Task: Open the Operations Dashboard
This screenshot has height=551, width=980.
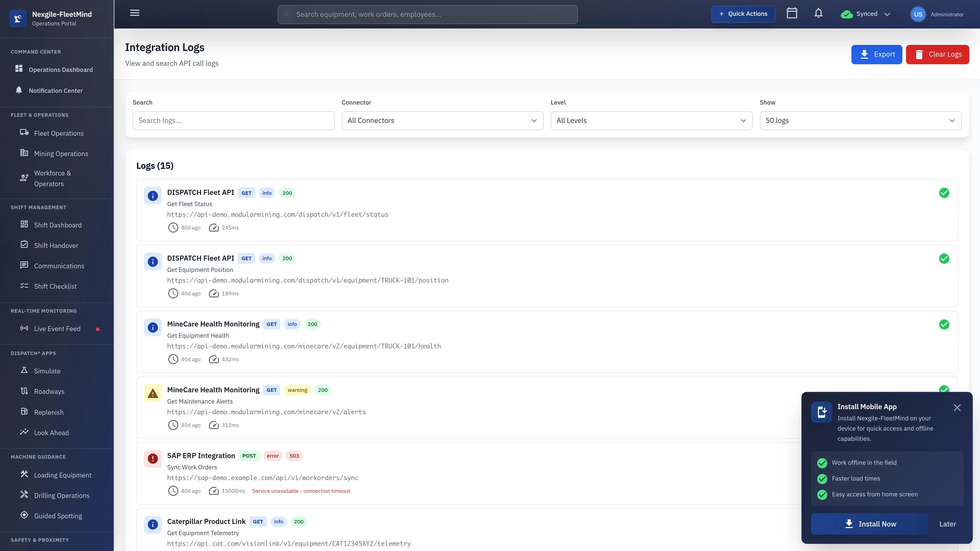Action: [x=61, y=70]
